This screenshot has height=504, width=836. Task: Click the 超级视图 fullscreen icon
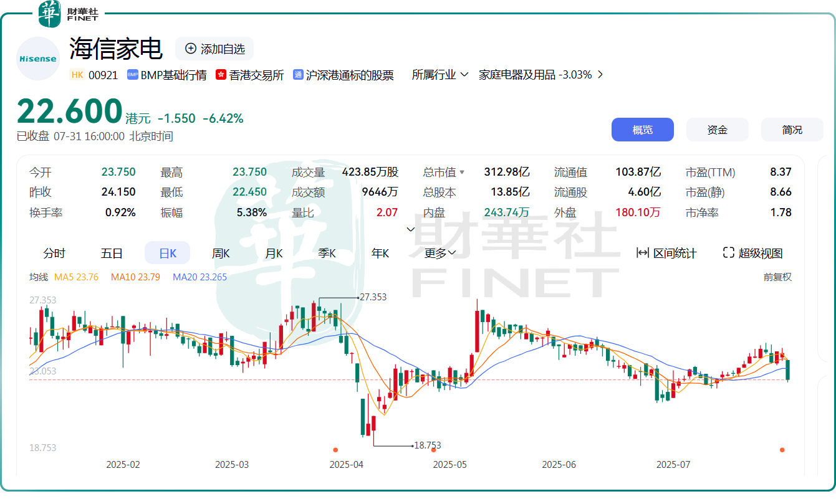tap(728, 253)
